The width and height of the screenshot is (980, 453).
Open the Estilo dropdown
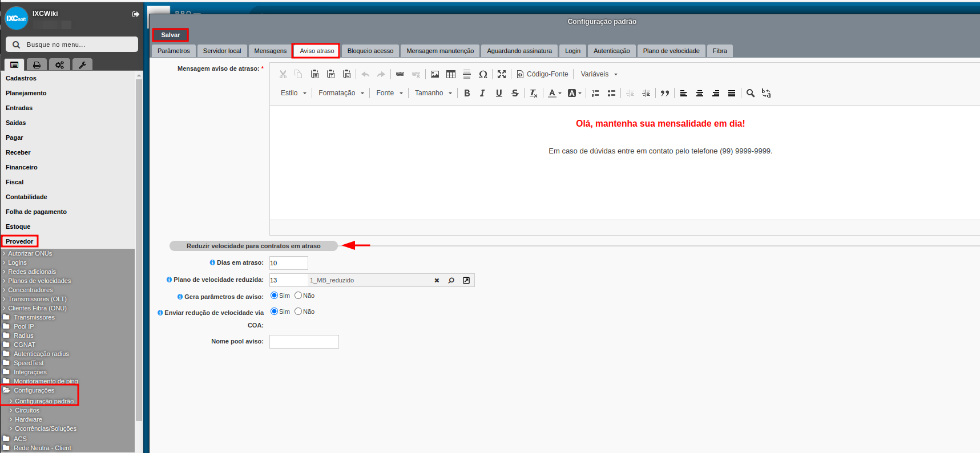tap(293, 93)
